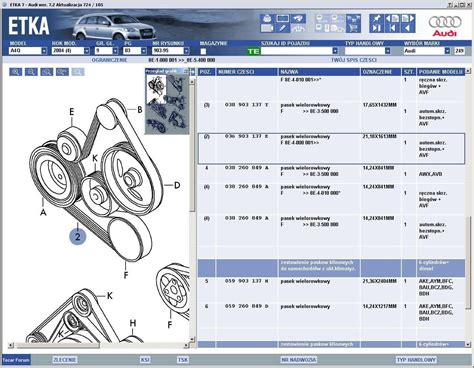The width and height of the screenshot is (474, 368).
Task: Click the third magnifier zoom icon
Action: [x=47, y=72]
